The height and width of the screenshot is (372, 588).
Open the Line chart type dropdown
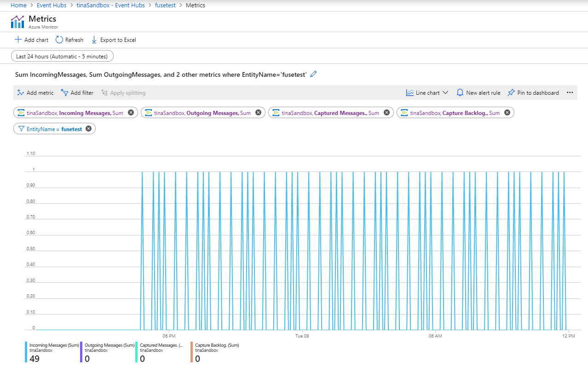point(427,92)
